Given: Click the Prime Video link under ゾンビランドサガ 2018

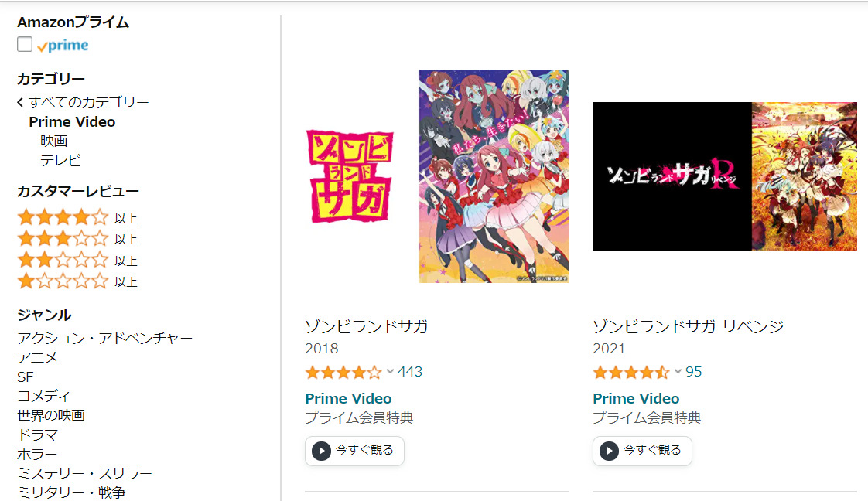Looking at the screenshot, I should [348, 399].
